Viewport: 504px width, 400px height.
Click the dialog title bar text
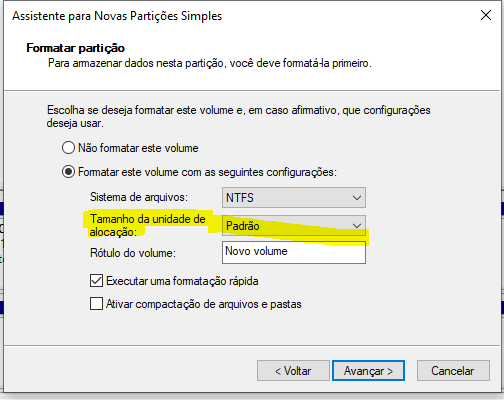pos(117,16)
